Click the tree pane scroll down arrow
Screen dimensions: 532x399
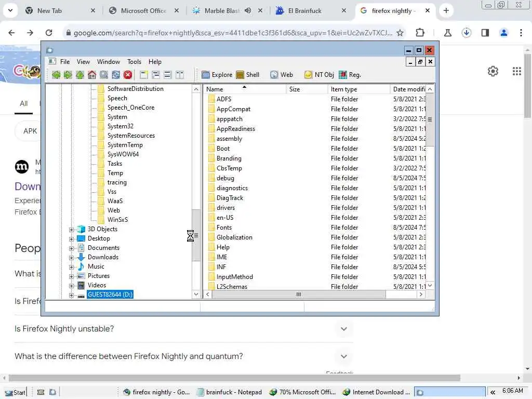[196, 294]
